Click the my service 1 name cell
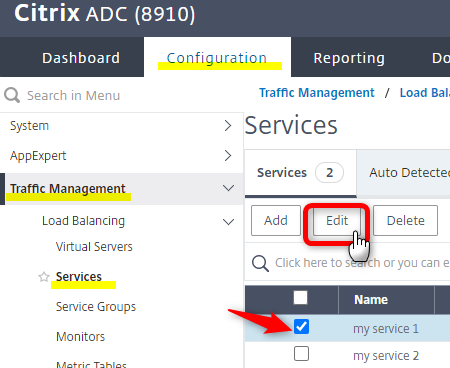Viewport: 450px width, 368px height. pyautogui.click(x=386, y=329)
